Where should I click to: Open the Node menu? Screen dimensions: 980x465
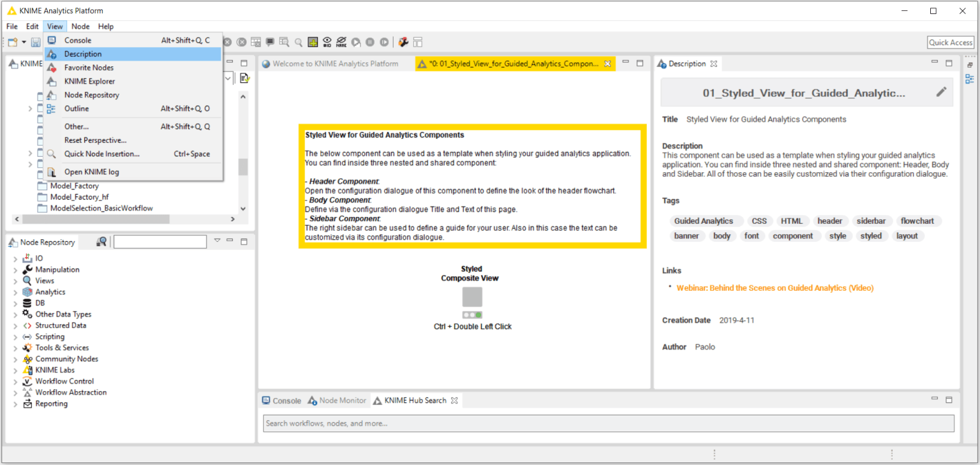pos(80,26)
